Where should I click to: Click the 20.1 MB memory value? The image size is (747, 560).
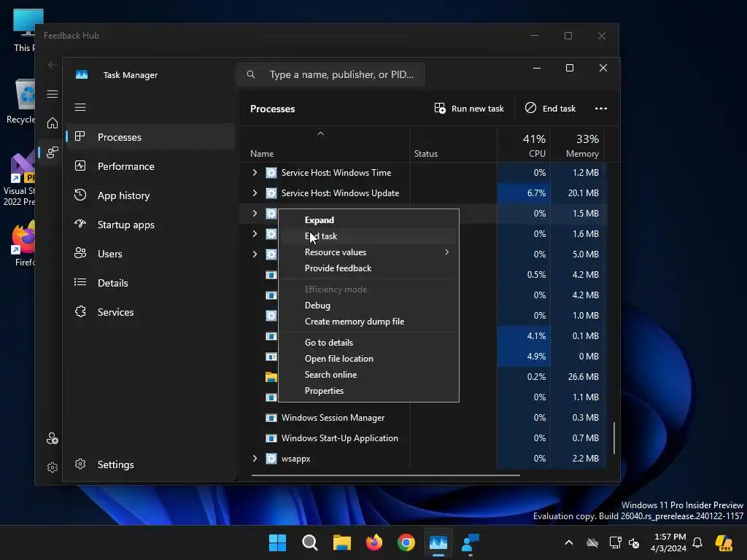click(583, 192)
